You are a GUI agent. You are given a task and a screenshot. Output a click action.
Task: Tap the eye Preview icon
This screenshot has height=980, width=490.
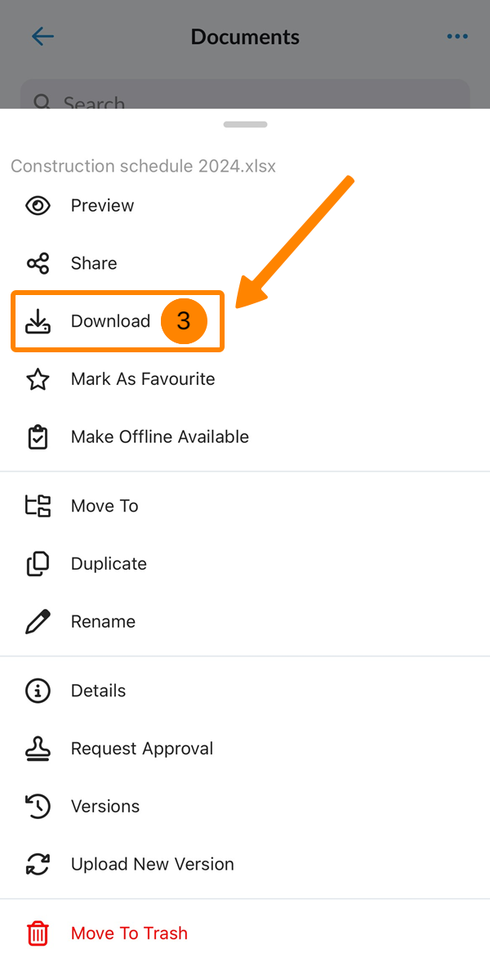click(38, 206)
